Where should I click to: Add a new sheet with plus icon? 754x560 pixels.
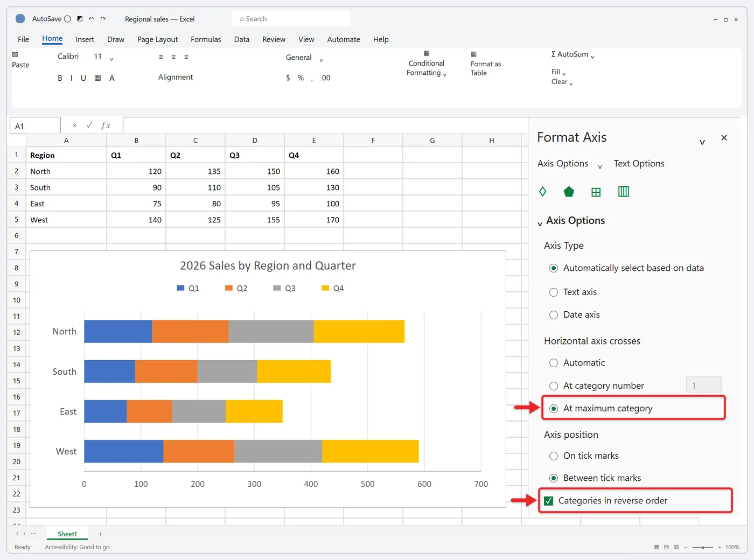pyautogui.click(x=101, y=534)
